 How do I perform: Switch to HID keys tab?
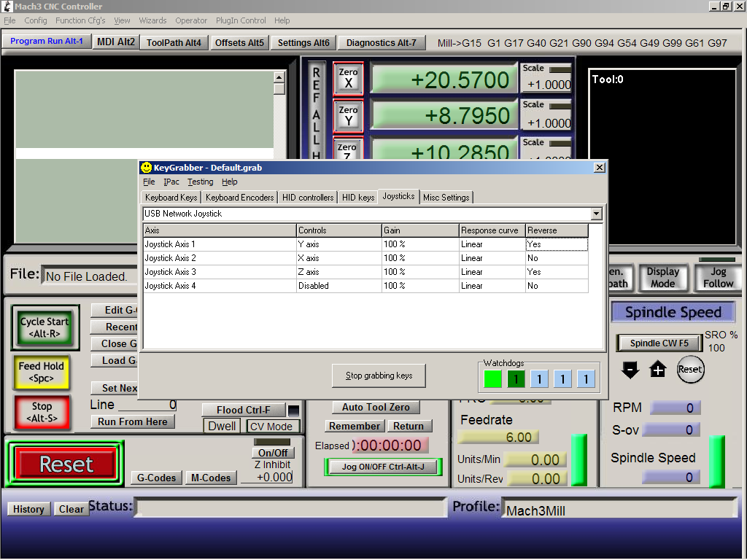[x=358, y=198]
